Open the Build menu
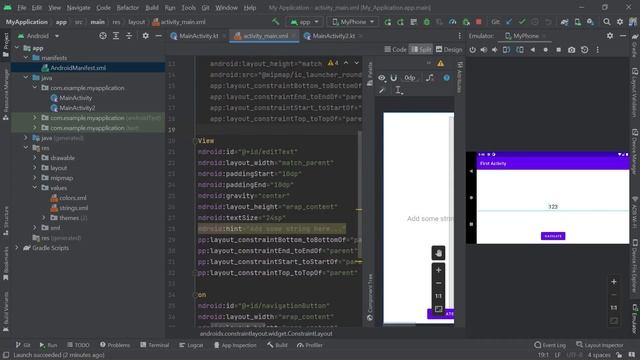This screenshot has height=360, width=640. point(152,8)
